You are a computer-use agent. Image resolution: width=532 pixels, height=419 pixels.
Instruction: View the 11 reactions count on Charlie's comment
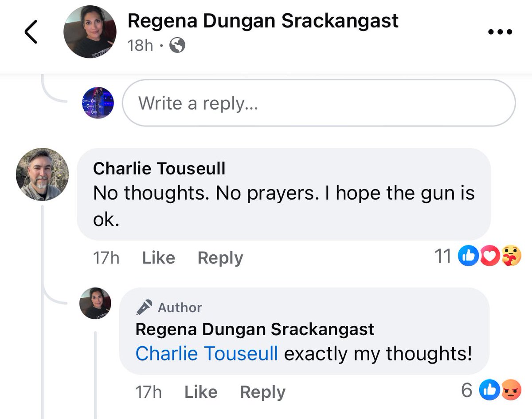[443, 257]
